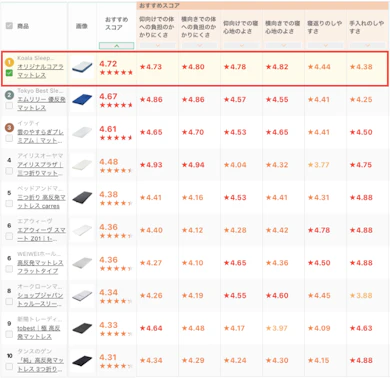The width and height of the screenshot is (390, 378).
Task: Select the overall score 4.33 cell
Action: click(x=116, y=329)
